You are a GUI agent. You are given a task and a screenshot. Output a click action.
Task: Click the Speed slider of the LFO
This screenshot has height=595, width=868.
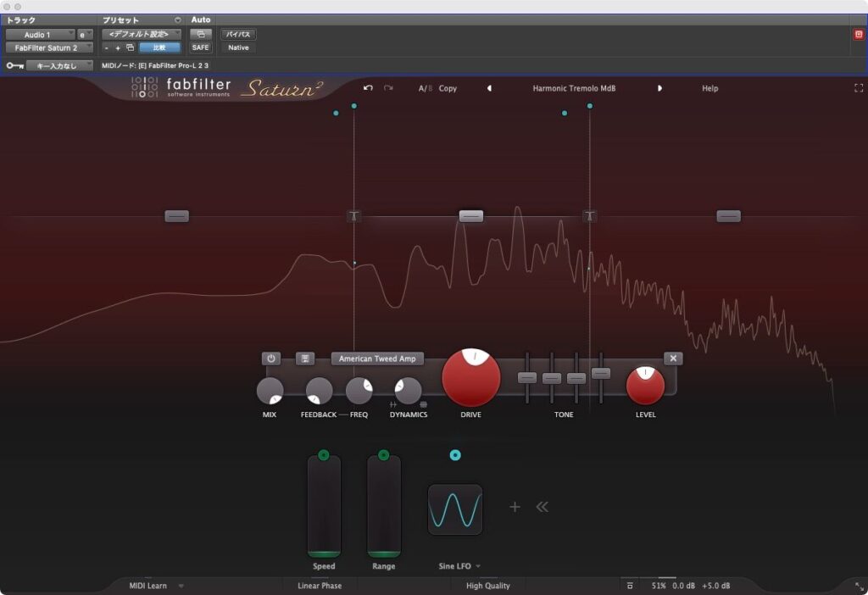pos(324,507)
